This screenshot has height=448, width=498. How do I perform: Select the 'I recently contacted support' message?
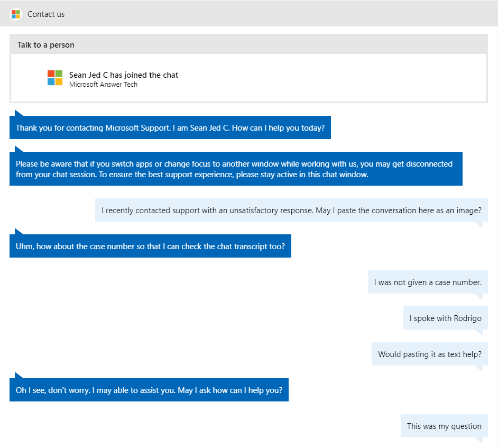tap(291, 211)
